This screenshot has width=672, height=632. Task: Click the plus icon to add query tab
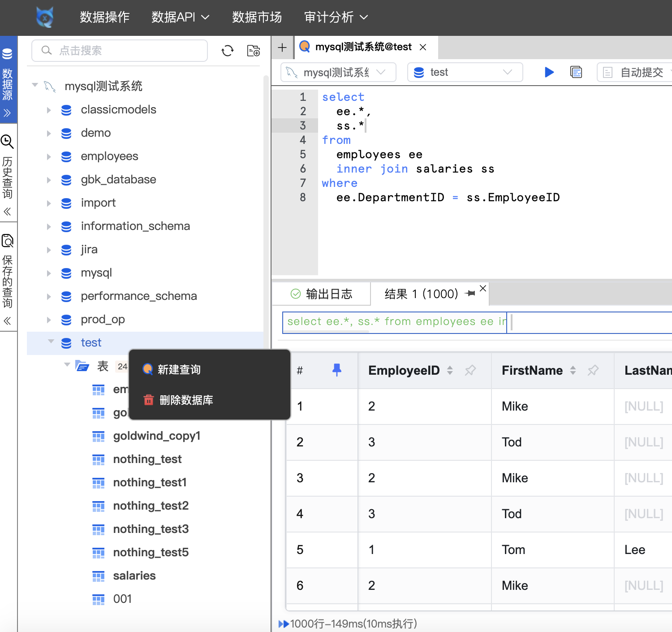282,47
